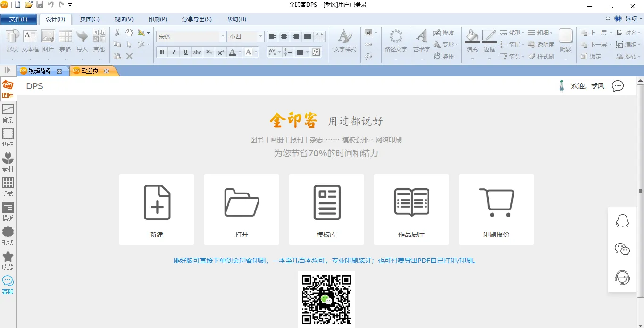
Task: Set paragraph align right
Action: pyautogui.click(x=296, y=36)
